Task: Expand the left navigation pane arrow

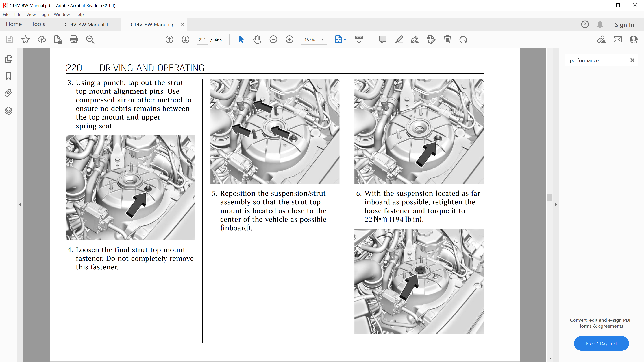Action: (x=20, y=205)
